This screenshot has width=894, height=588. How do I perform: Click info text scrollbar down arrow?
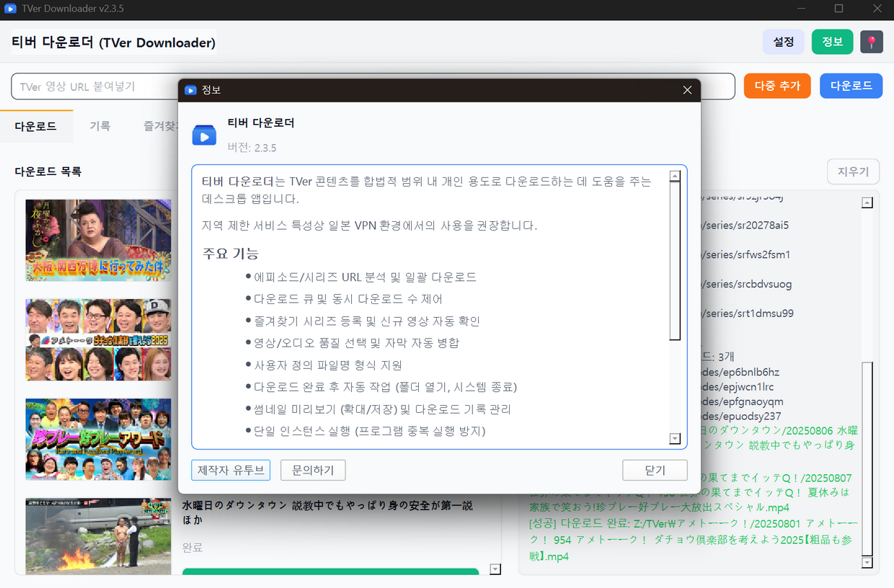(675, 438)
